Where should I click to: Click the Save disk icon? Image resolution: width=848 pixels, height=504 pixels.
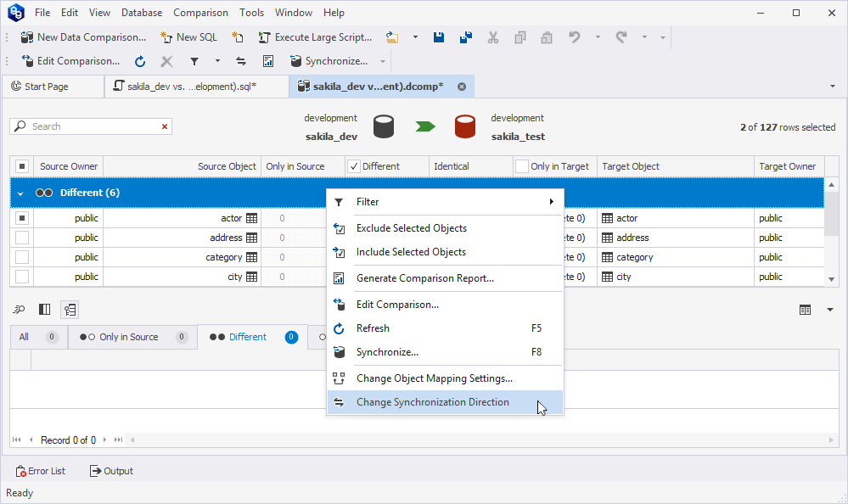click(x=439, y=37)
